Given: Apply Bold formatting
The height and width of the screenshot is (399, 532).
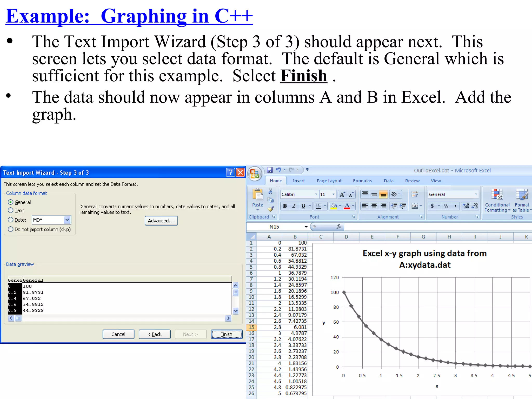Looking at the screenshot, I should (285, 206).
